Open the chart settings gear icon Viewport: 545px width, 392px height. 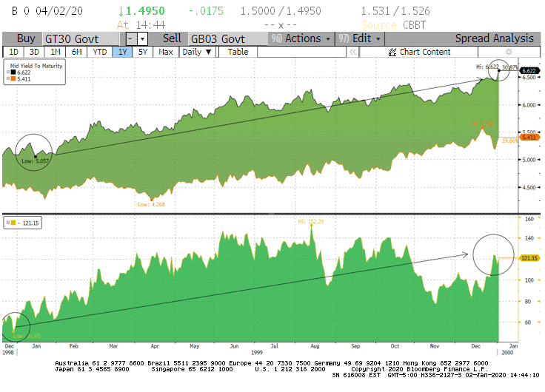click(x=509, y=52)
